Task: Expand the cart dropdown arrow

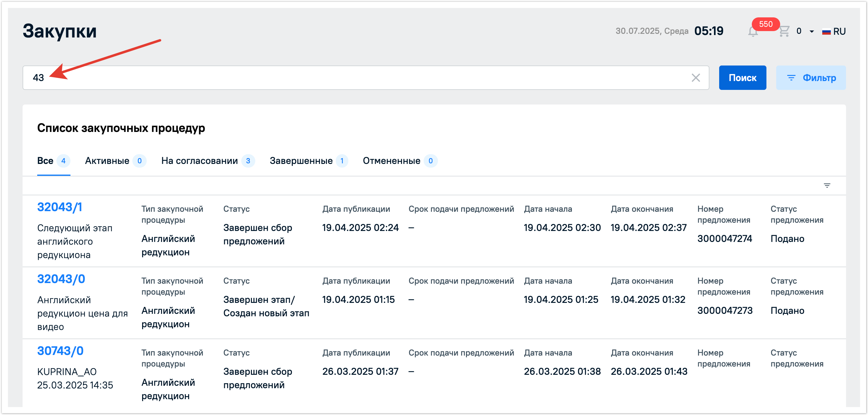Action: coord(812,32)
